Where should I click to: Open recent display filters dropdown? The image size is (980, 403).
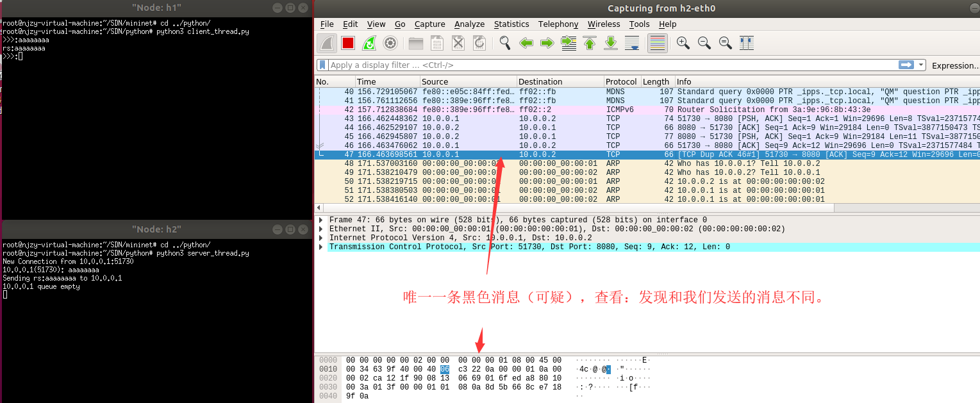click(921, 65)
